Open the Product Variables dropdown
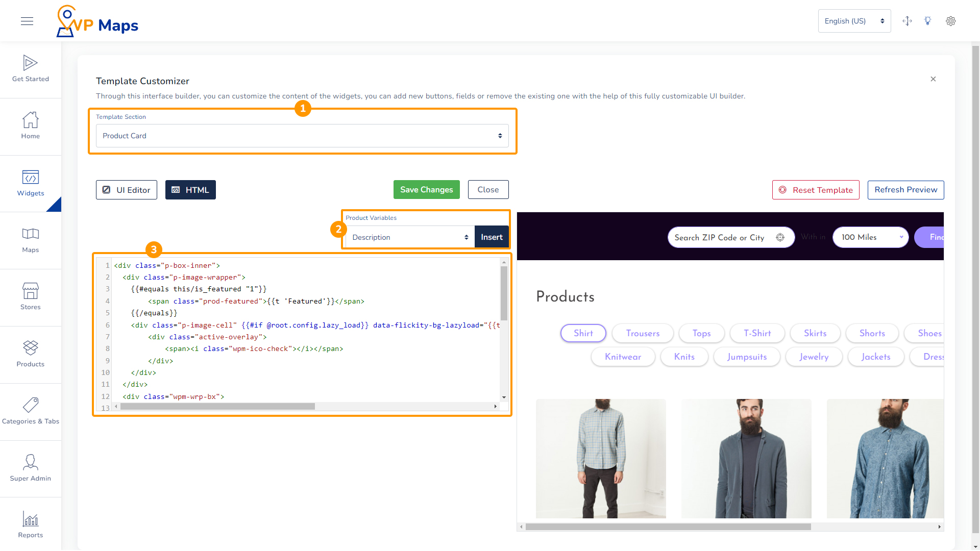This screenshot has height=551, width=980. (408, 237)
